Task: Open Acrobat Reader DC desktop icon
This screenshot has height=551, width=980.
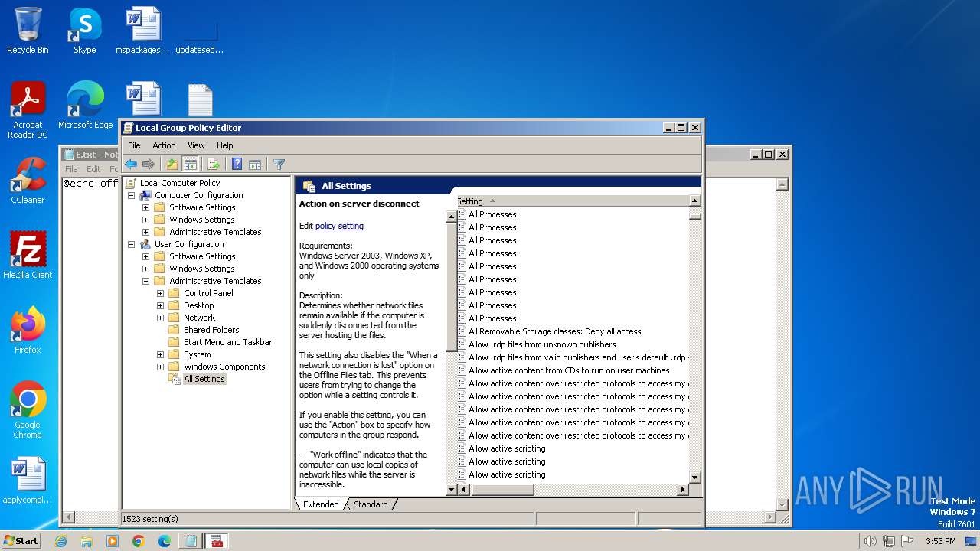Action: [x=28, y=110]
